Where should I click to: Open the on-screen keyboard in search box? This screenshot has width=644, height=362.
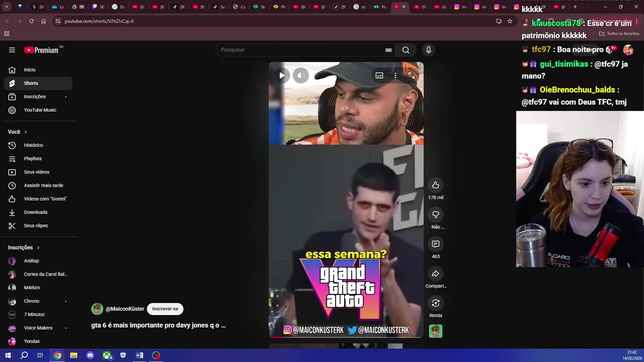click(x=388, y=50)
